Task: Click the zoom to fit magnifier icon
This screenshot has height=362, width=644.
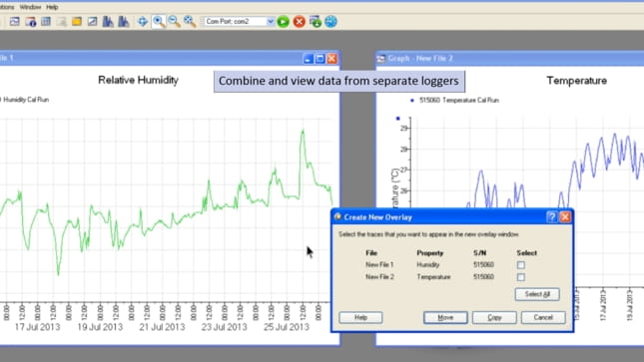Action: pos(190,21)
